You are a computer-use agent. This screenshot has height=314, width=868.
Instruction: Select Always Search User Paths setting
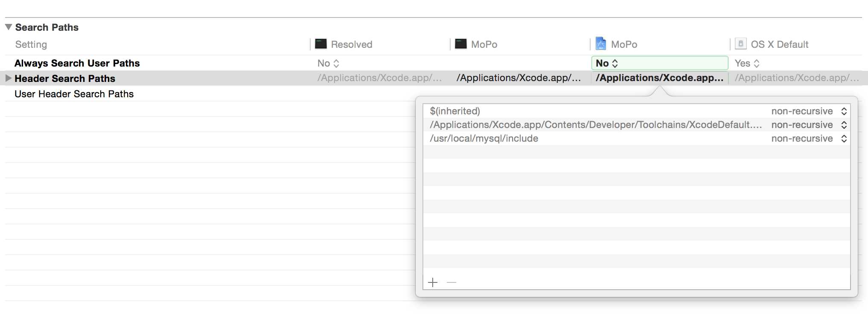click(x=77, y=63)
